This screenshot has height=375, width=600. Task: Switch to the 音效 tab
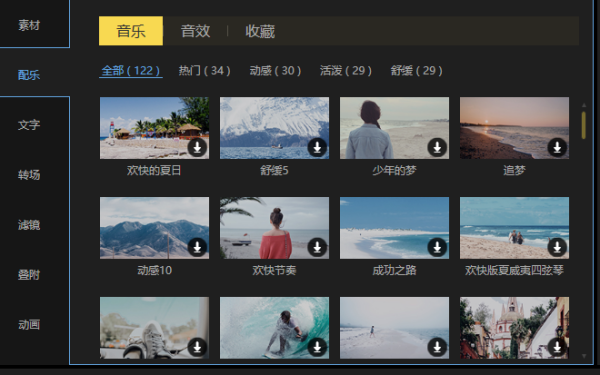point(196,31)
